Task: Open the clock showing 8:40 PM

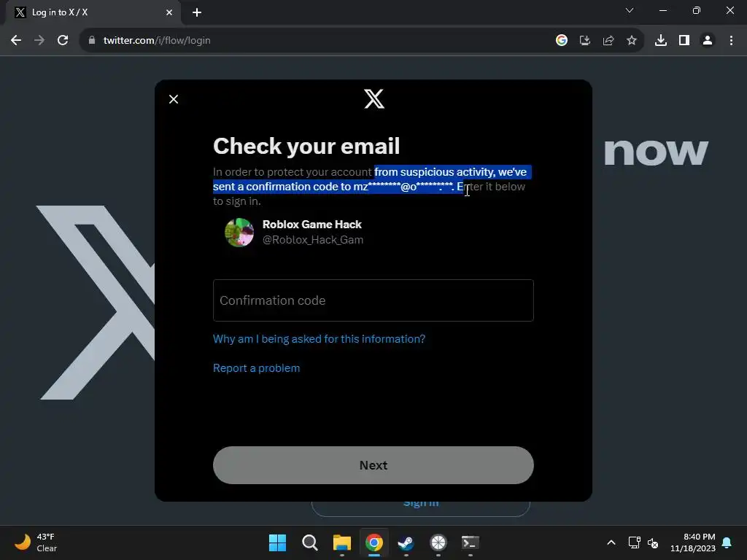Action: pyautogui.click(x=693, y=542)
